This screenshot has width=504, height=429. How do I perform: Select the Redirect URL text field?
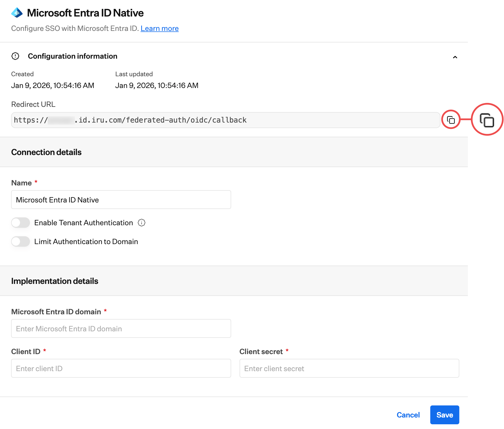226,120
